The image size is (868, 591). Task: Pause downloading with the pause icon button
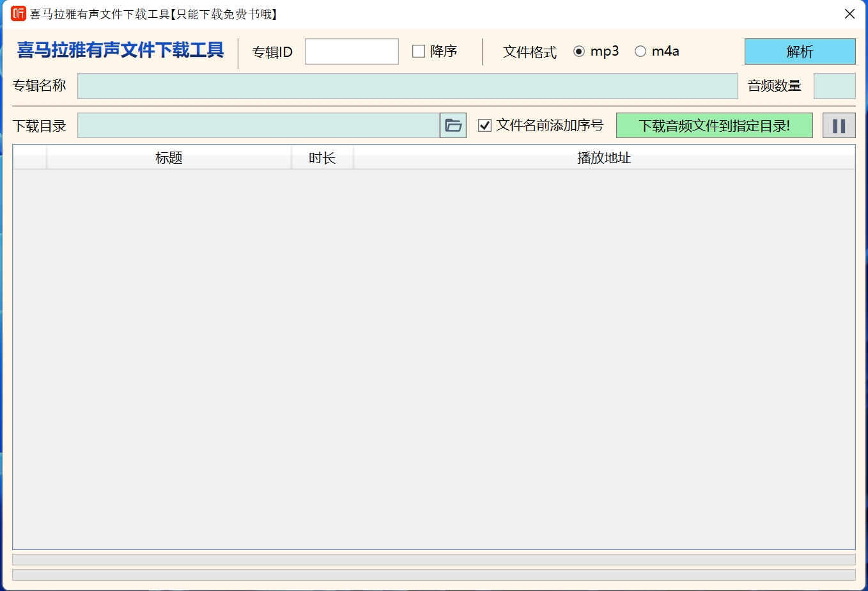coord(839,125)
